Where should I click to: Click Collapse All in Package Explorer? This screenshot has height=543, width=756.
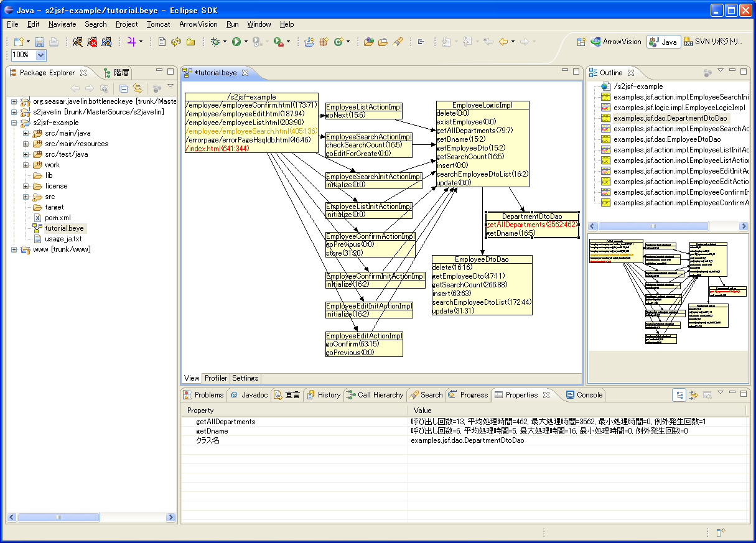(x=124, y=88)
